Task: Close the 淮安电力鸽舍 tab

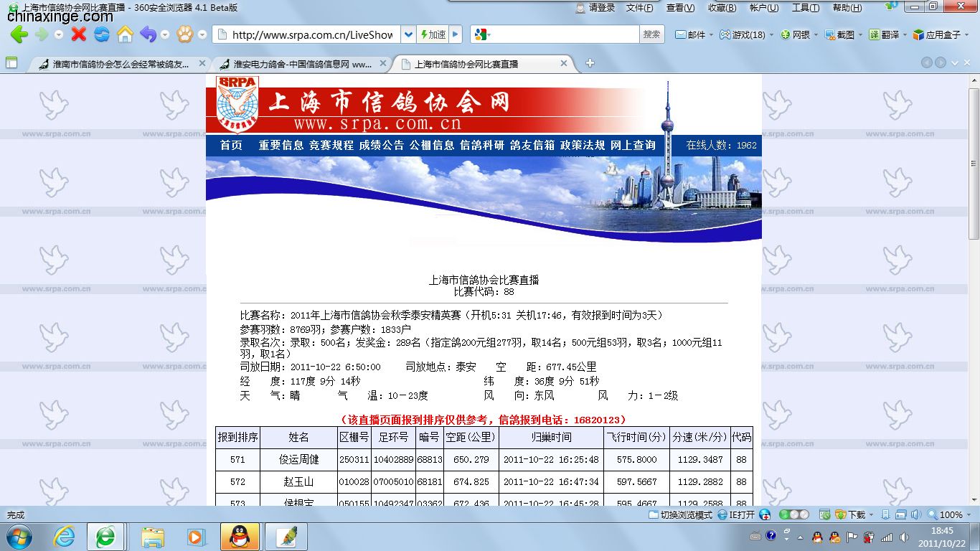Action: 382,63
